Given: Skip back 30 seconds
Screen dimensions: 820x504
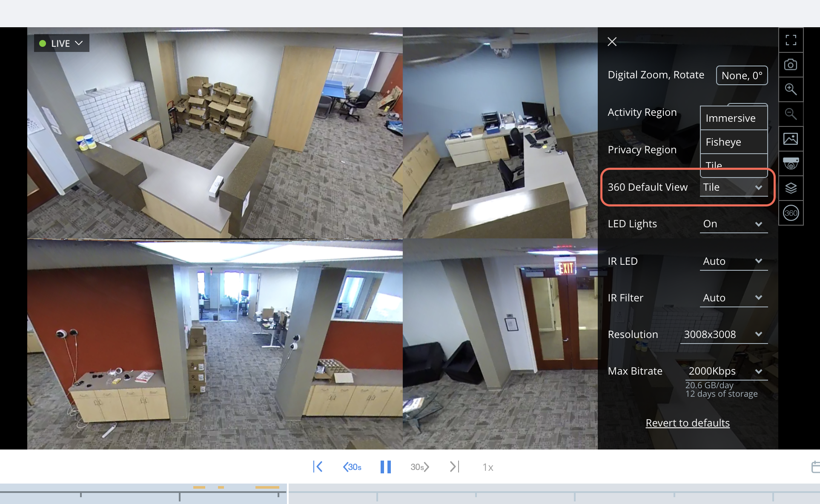Looking at the screenshot, I should (352, 467).
